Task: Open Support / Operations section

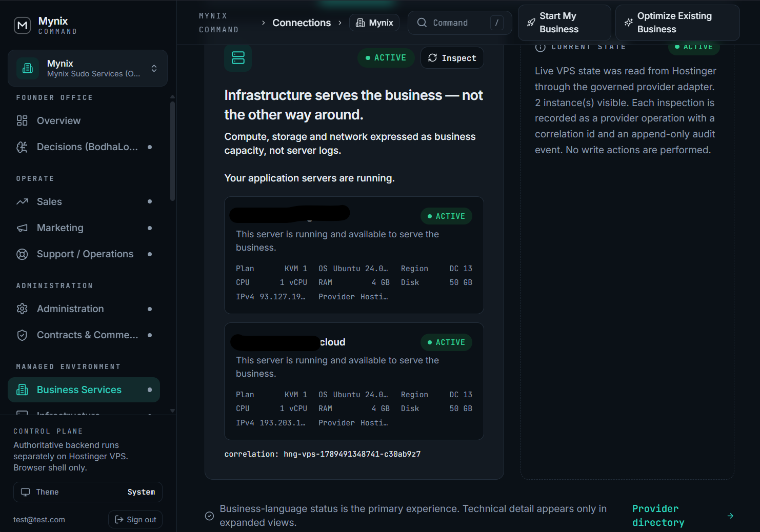Action: (x=84, y=254)
